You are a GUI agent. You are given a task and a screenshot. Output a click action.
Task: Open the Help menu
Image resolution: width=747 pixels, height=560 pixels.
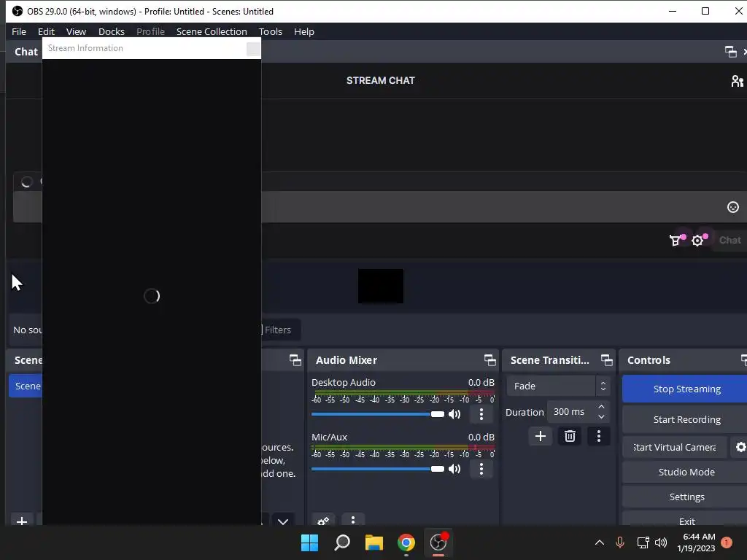304,31
